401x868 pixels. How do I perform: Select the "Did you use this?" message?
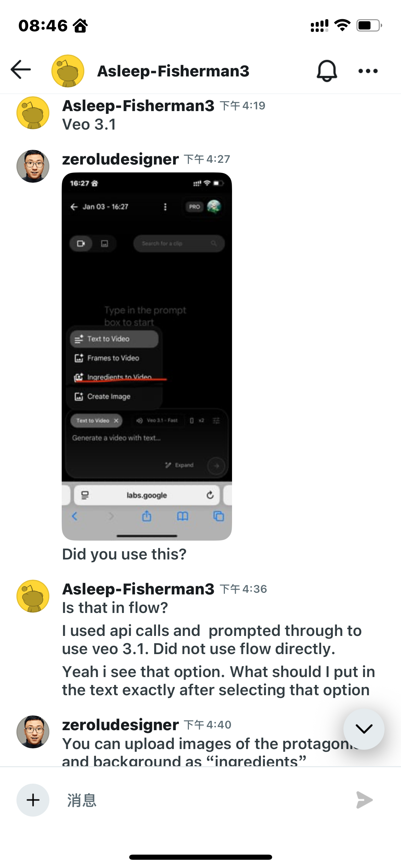click(124, 554)
